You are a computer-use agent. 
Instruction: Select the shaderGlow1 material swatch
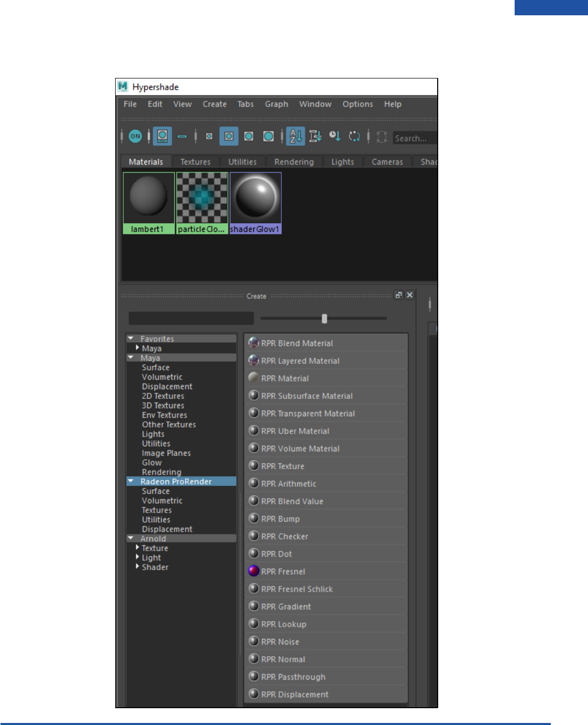click(255, 203)
